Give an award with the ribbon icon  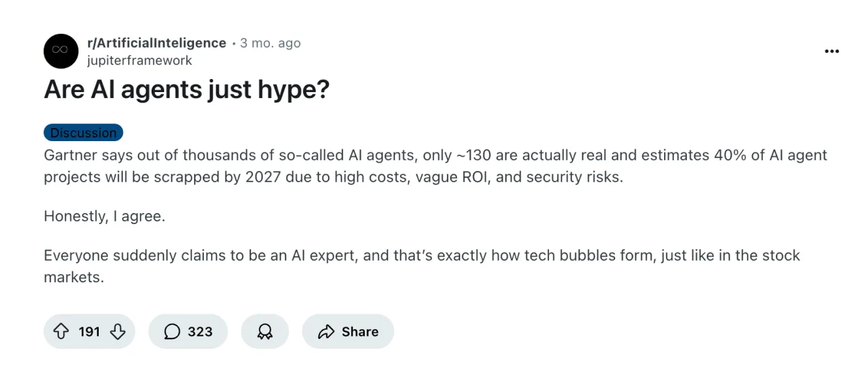click(x=265, y=332)
